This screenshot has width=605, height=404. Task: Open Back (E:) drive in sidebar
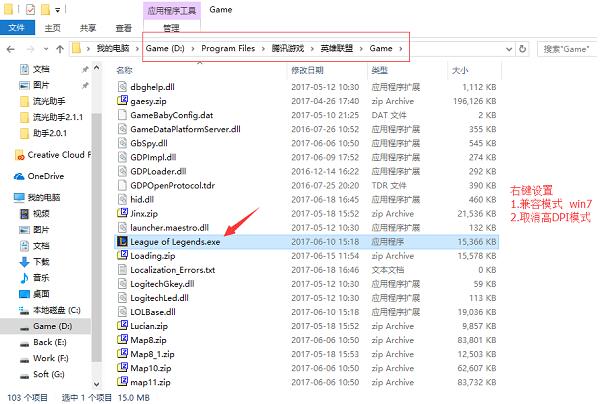click(50, 342)
